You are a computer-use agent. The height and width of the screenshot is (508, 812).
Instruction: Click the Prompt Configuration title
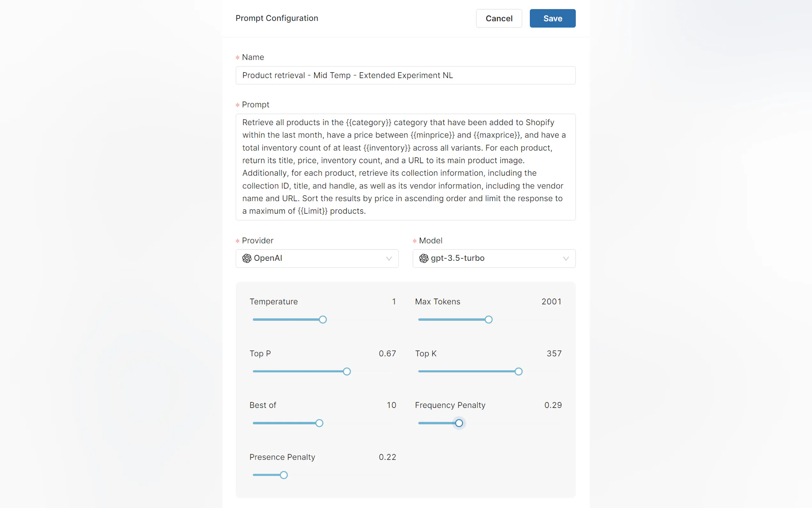(x=277, y=18)
